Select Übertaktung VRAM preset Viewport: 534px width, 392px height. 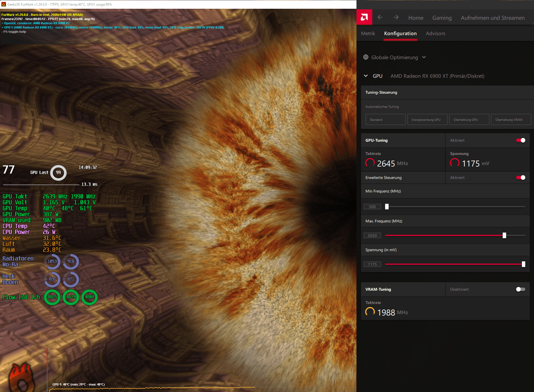point(511,119)
